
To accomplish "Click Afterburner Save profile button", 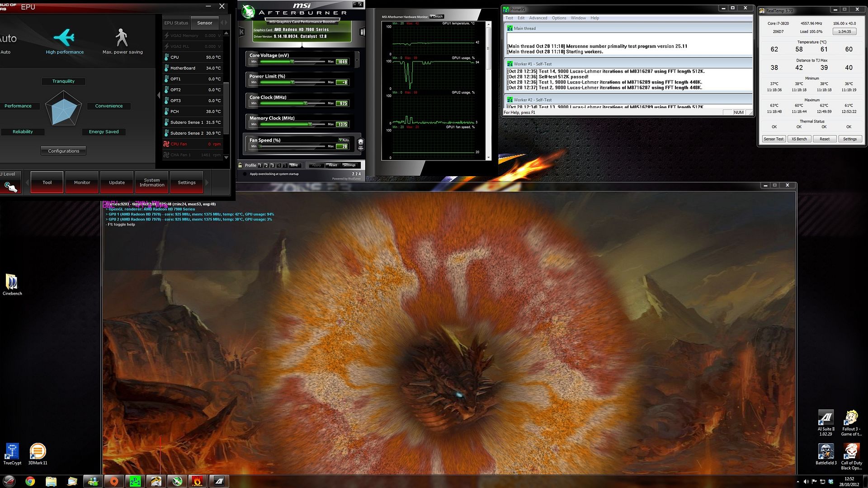I will tap(294, 165).
